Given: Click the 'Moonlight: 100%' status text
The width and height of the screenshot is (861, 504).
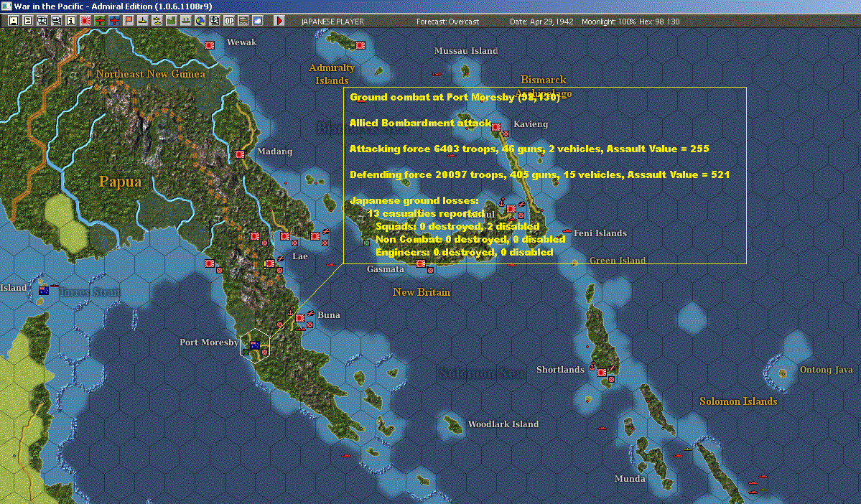Looking at the screenshot, I should [x=608, y=22].
